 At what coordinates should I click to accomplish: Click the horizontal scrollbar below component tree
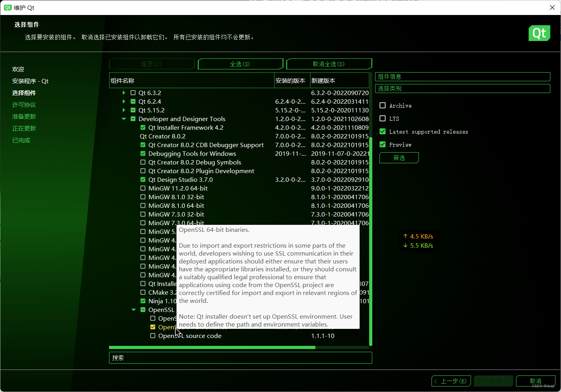tap(212, 347)
